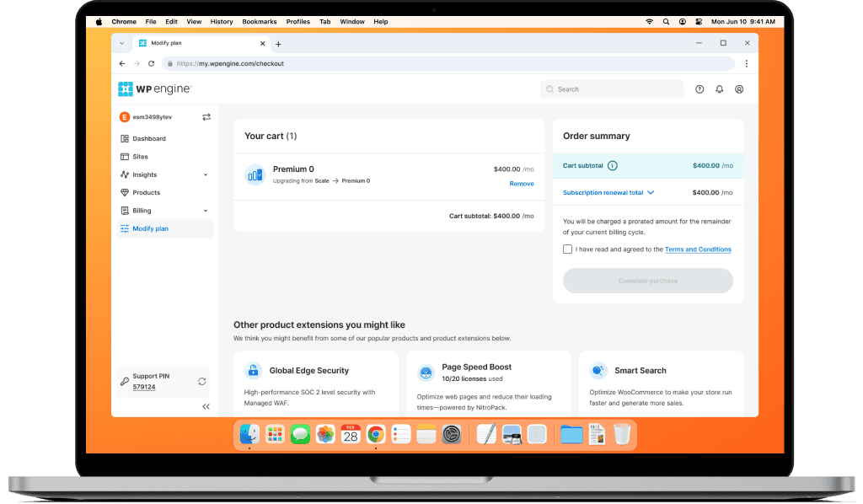Open Terms and Conditions link

[698, 249]
